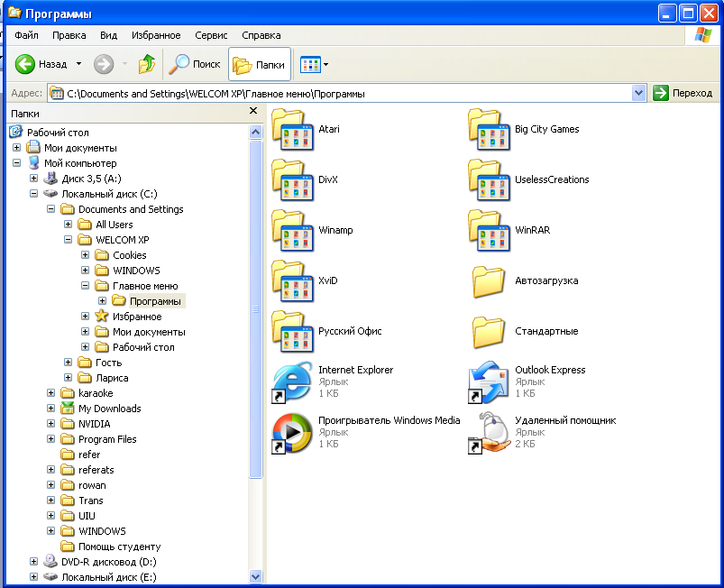Select Помощь студенту folder in tree
Image resolution: width=724 pixels, height=588 pixels.
point(120,547)
